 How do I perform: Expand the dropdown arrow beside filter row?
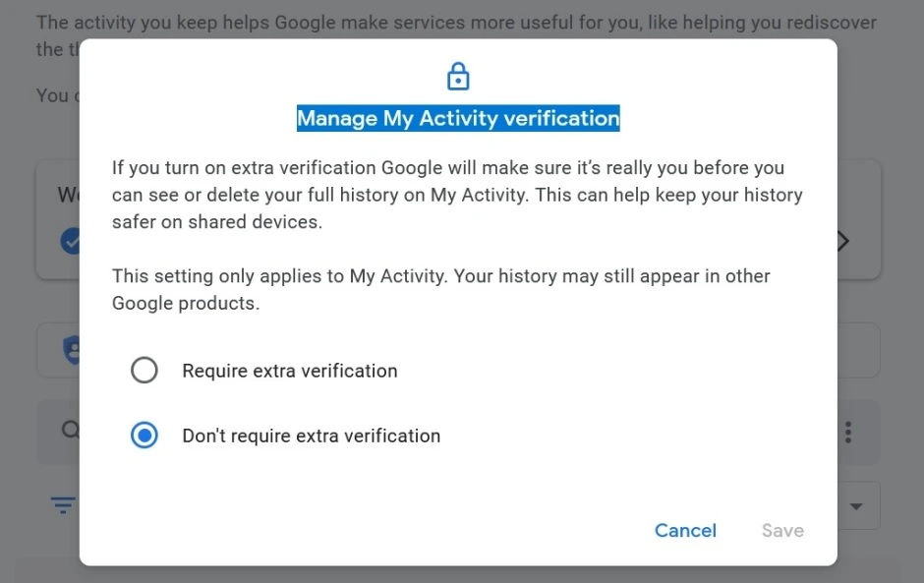(x=856, y=505)
